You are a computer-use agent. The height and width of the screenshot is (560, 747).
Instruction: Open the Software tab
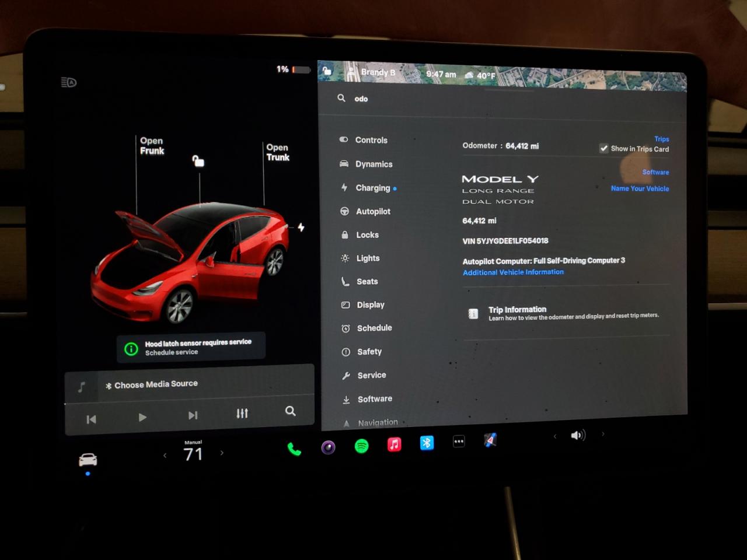click(655, 172)
